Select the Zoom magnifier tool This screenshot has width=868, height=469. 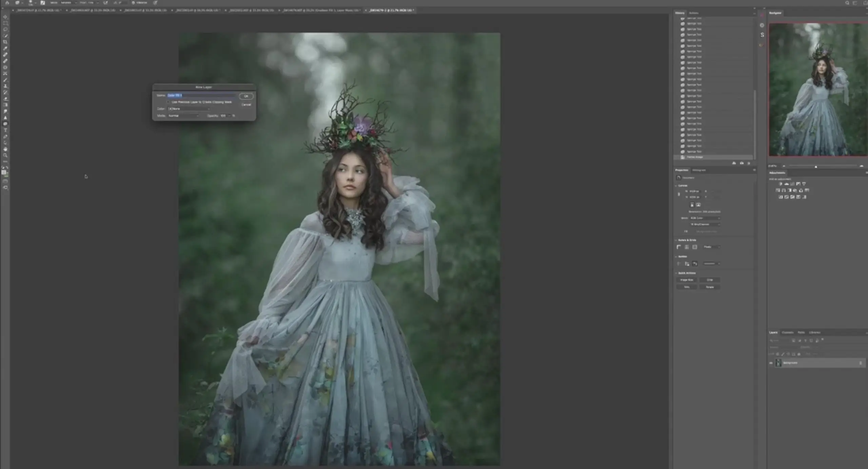pos(5,155)
